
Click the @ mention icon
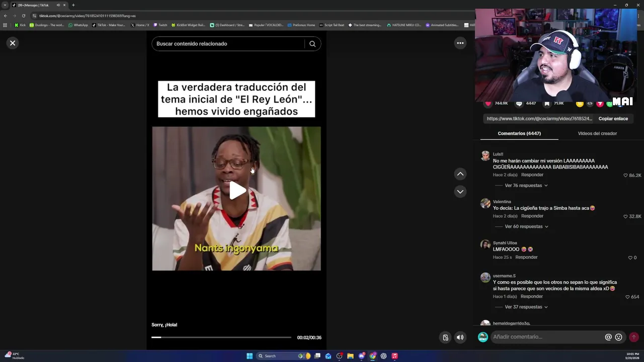pyautogui.click(x=608, y=337)
